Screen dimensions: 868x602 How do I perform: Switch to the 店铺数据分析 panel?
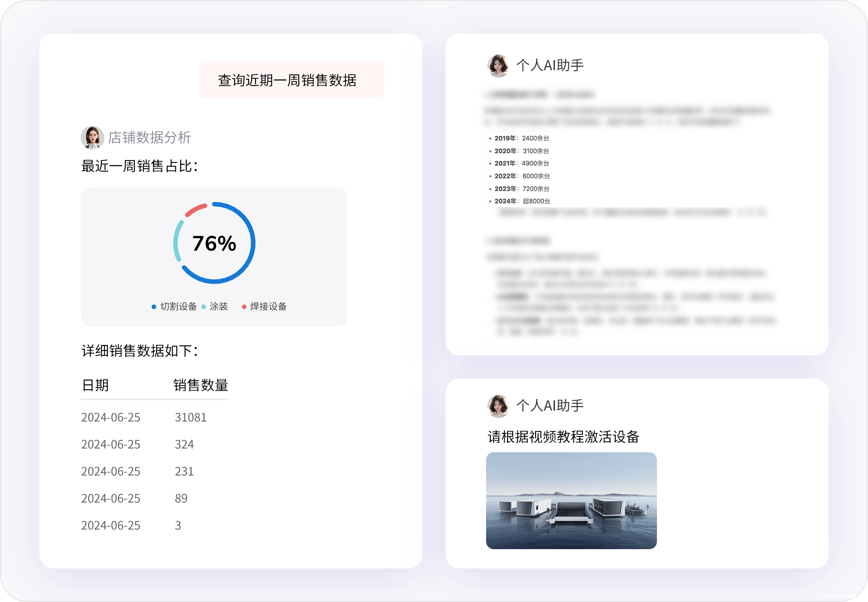[x=150, y=137]
